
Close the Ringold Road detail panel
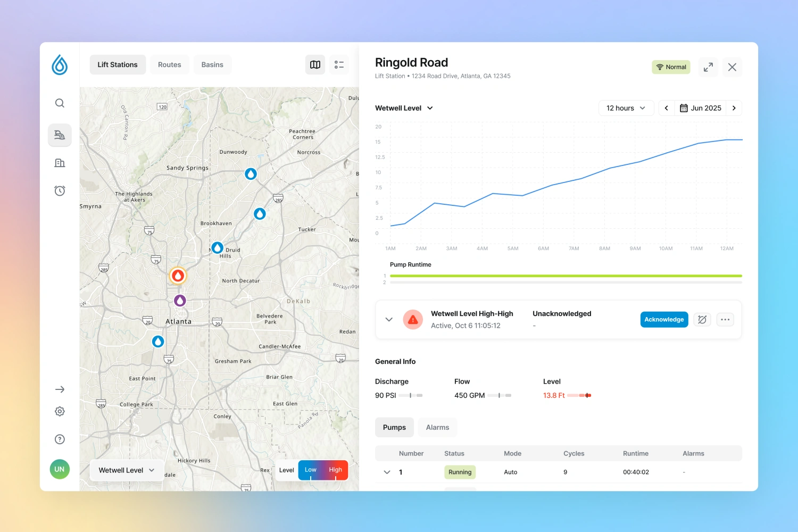point(732,67)
